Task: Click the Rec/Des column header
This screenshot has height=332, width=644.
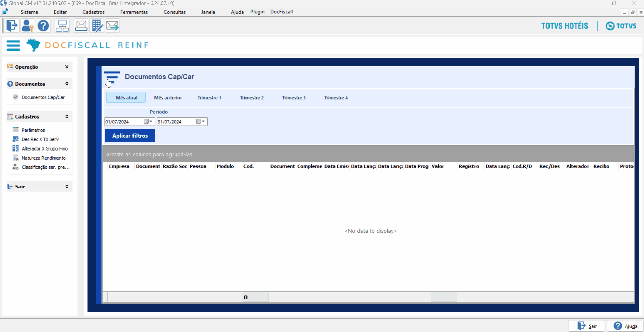Action: click(x=552, y=166)
